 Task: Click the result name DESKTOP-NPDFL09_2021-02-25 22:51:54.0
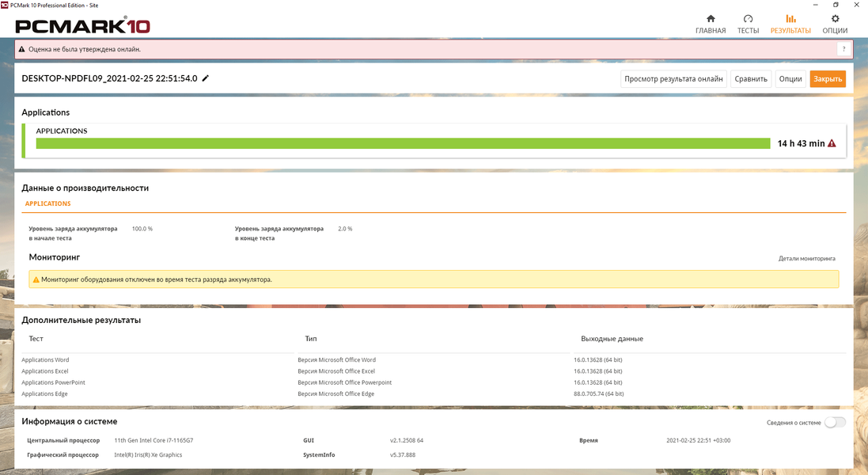(110, 78)
